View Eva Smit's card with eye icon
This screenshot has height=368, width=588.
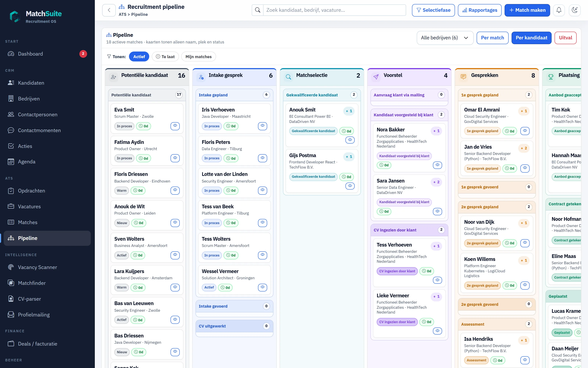(175, 126)
